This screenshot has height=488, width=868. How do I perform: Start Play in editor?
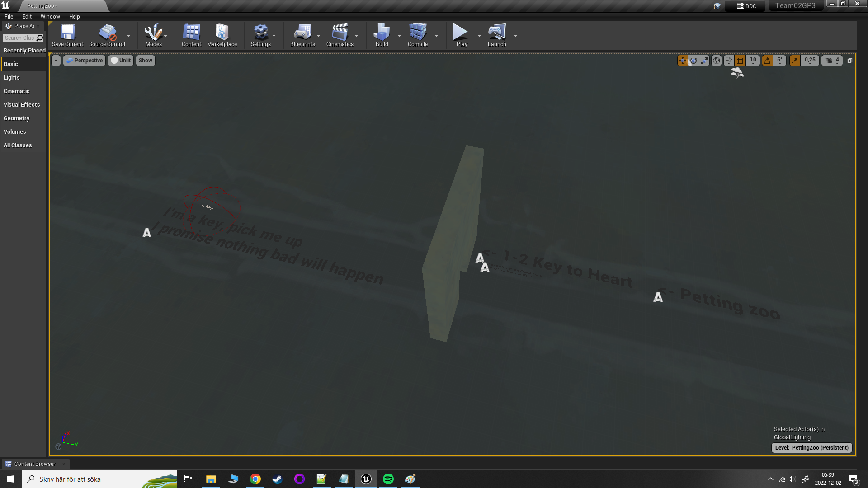coord(462,35)
